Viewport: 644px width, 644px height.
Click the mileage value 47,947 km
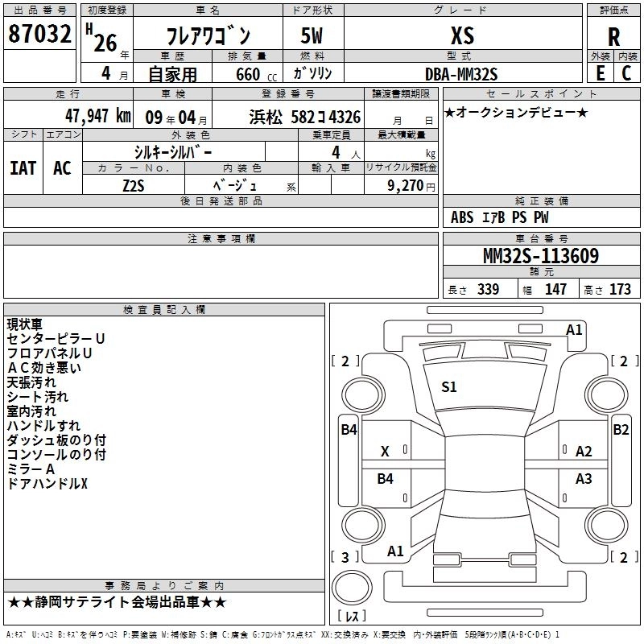pyautogui.click(x=87, y=116)
